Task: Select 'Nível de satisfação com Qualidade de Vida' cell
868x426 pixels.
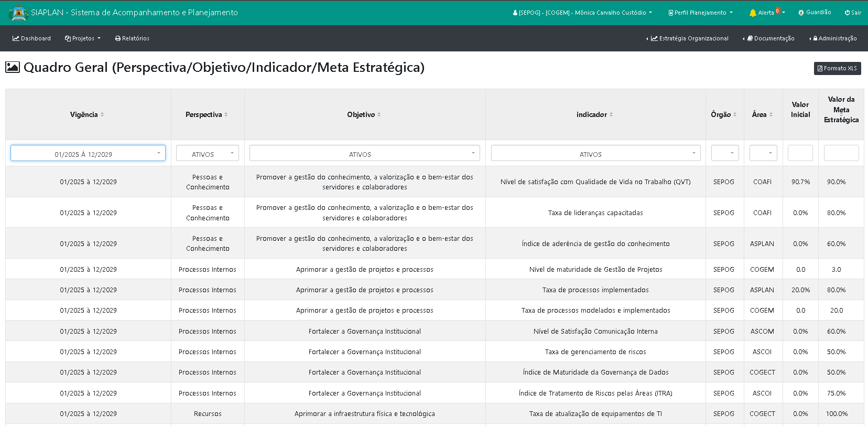Action: coord(595,182)
